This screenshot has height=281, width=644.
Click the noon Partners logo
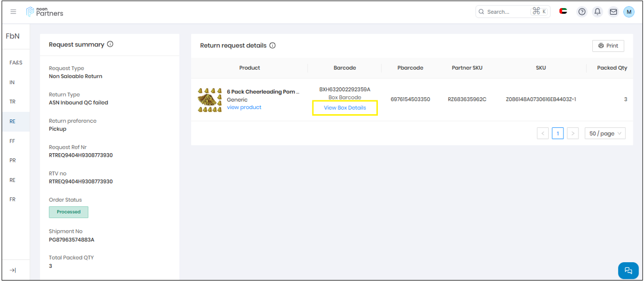point(45,12)
